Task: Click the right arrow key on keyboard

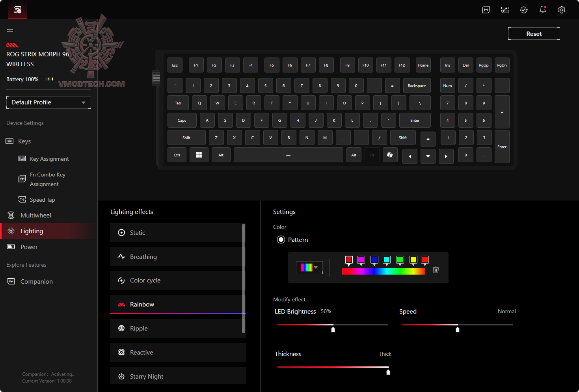Action: [x=446, y=156]
